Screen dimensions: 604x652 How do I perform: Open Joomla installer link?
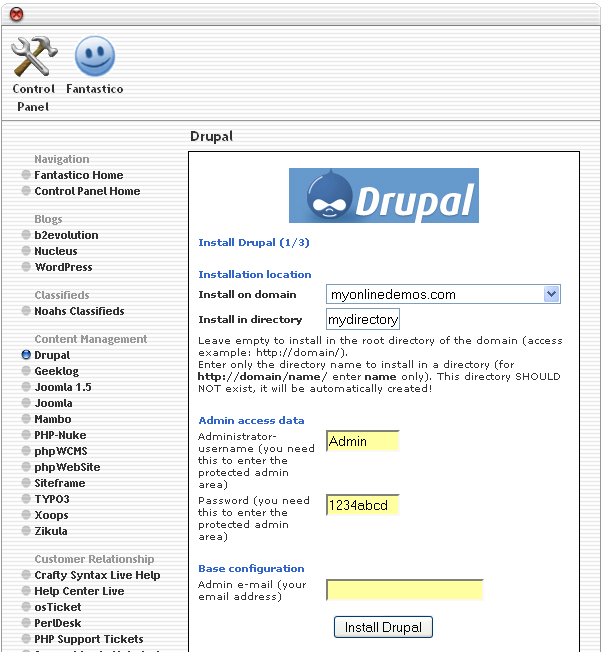pyautogui.click(x=53, y=403)
